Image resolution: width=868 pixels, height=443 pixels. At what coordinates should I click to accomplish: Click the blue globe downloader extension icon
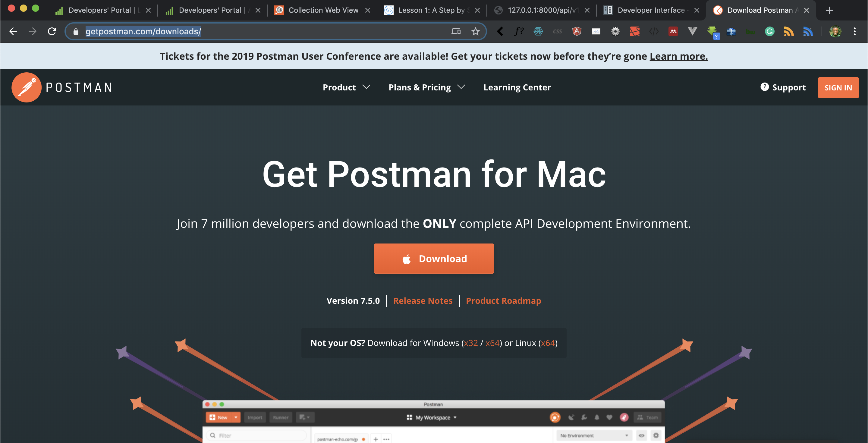click(731, 32)
